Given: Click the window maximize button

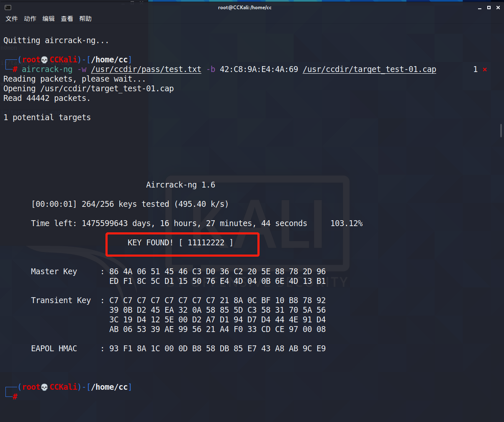Looking at the screenshot, I should point(489,8).
